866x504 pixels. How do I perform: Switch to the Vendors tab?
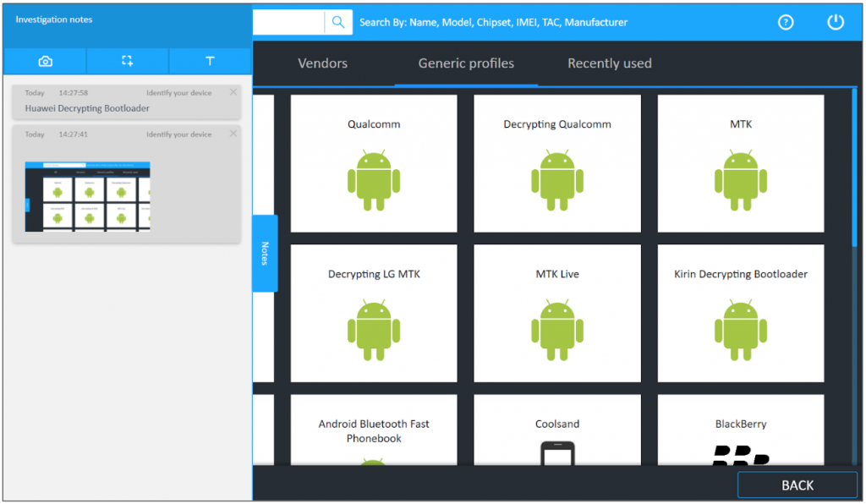(322, 63)
